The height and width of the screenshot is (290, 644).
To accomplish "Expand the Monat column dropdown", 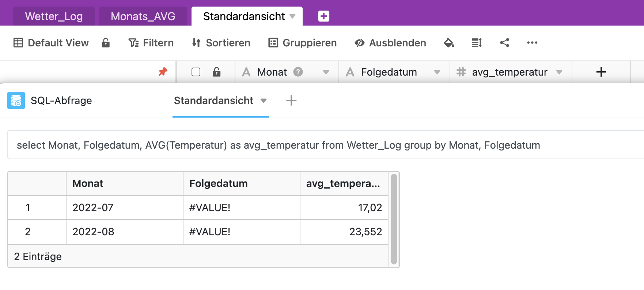I will click(x=326, y=72).
